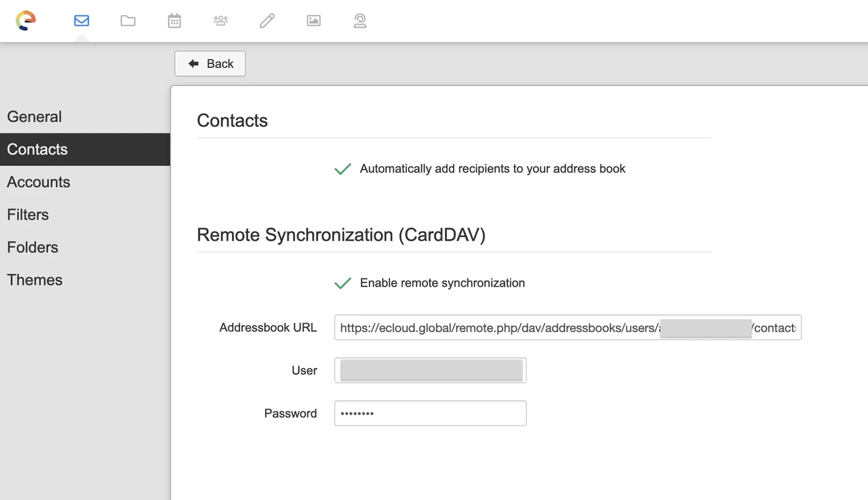Open the Mail app icon

pos(81,20)
